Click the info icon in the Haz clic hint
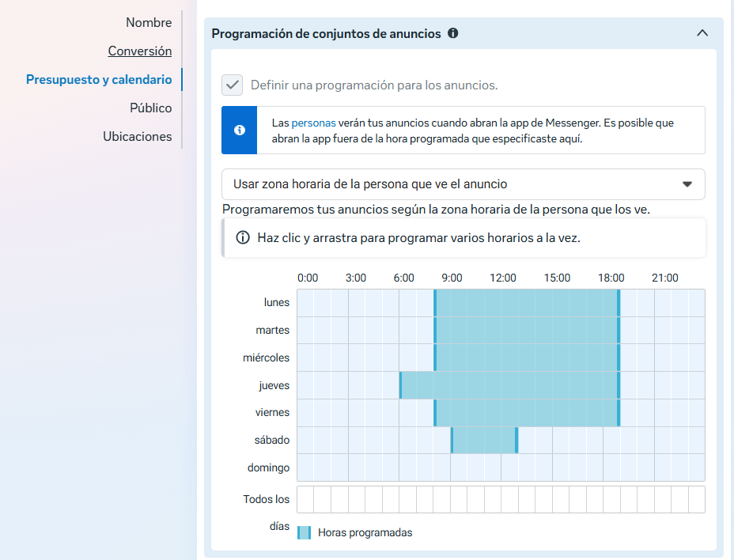 pyautogui.click(x=243, y=238)
